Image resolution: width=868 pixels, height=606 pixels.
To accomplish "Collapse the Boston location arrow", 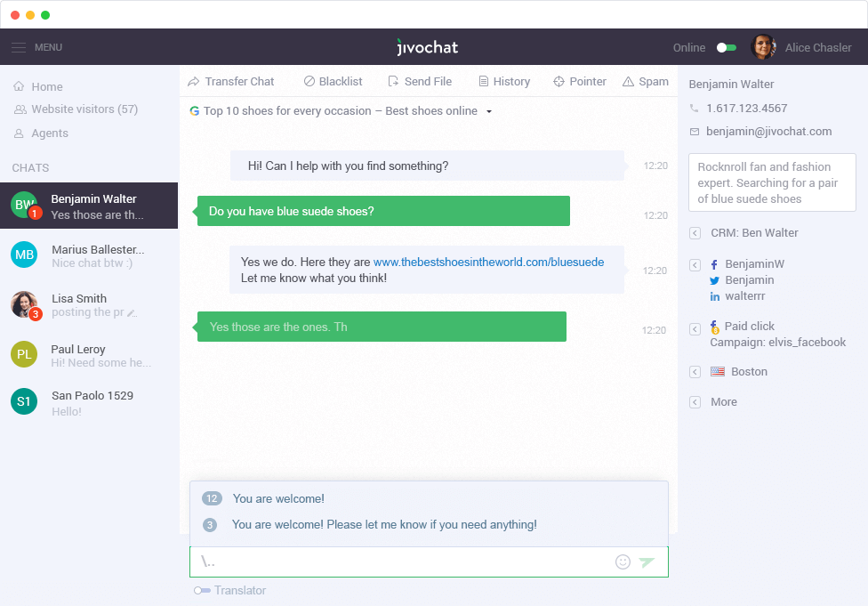I will (695, 372).
